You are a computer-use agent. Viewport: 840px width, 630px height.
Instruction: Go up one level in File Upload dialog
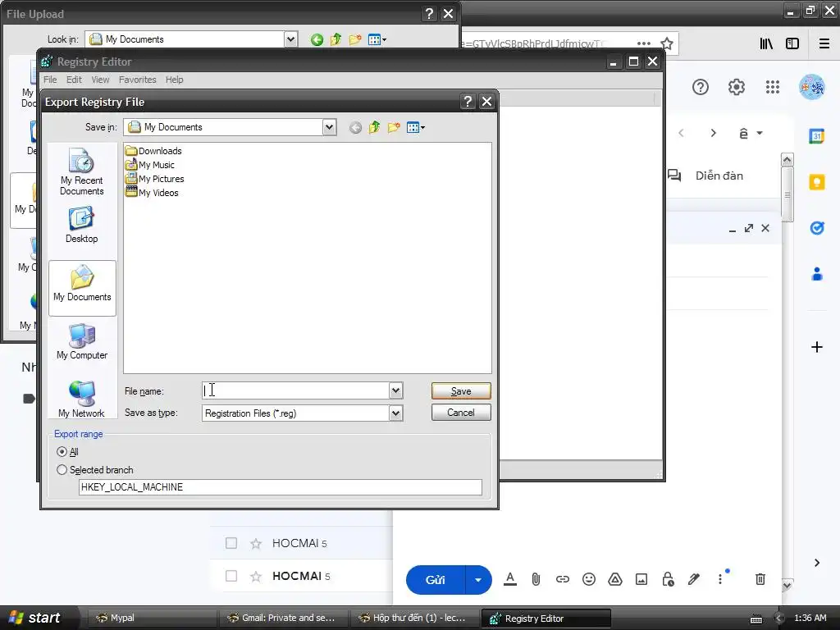click(336, 39)
